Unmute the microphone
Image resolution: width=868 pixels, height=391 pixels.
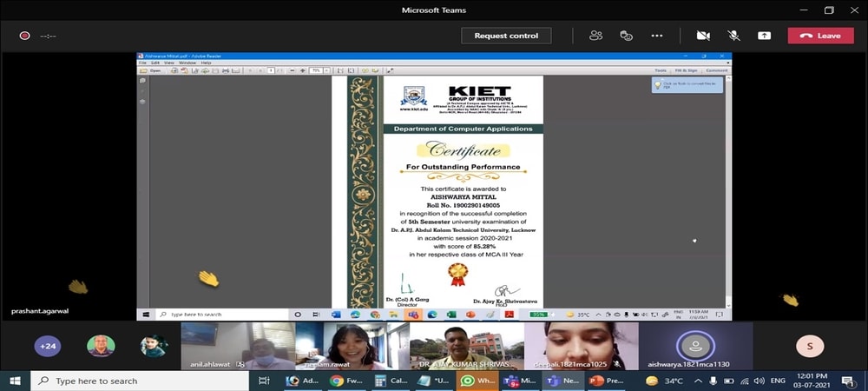[x=733, y=36]
